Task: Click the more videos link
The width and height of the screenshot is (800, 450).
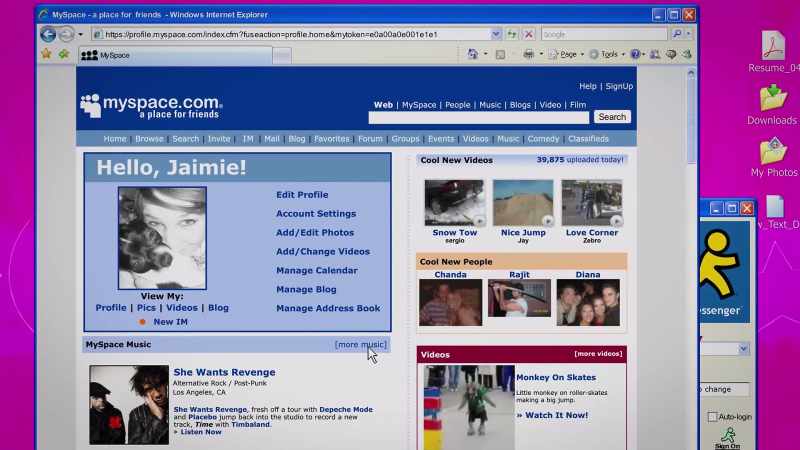Action: tap(598, 354)
